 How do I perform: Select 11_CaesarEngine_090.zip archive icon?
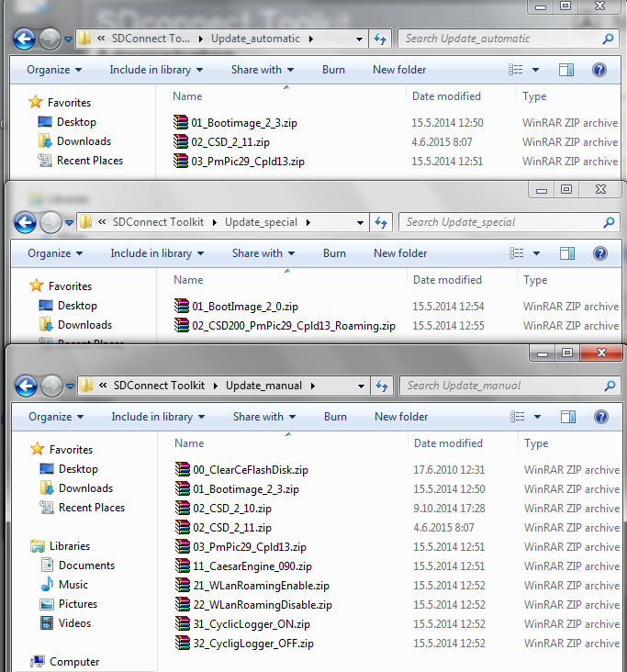[x=183, y=566]
